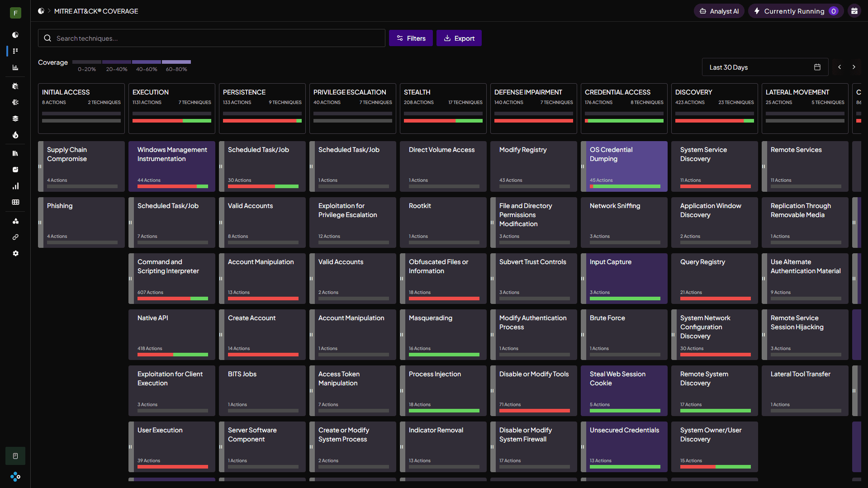The height and width of the screenshot is (488, 868).
Task: Open the Steal Web Session Cookie card
Action: click(624, 391)
